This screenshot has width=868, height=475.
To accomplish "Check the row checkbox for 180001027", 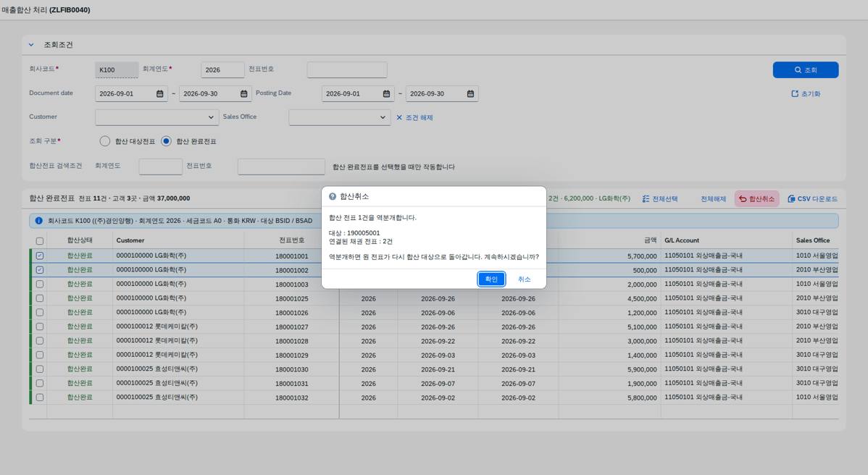I will pos(40,327).
